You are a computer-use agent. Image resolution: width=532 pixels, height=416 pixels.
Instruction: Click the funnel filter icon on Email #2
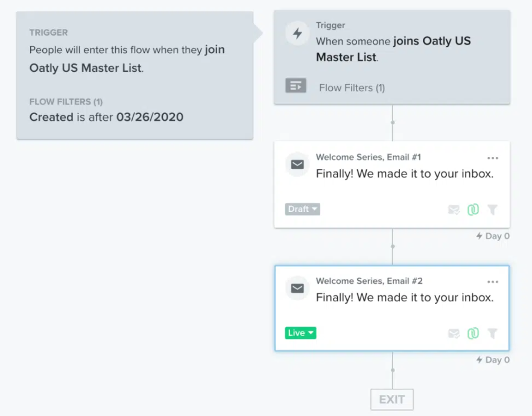492,333
